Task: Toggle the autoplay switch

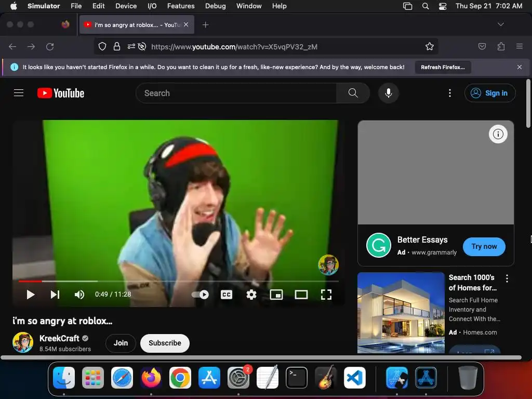Action: [x=200, y=295]
